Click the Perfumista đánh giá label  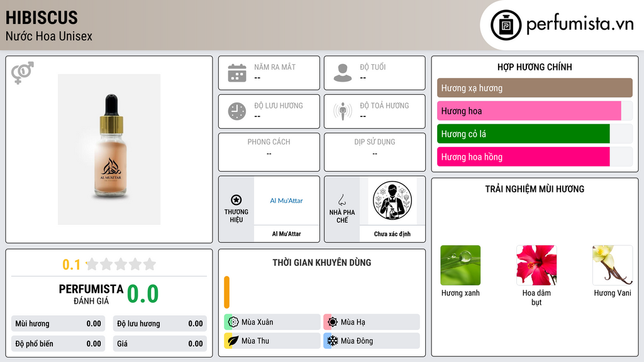pos(91,294)
